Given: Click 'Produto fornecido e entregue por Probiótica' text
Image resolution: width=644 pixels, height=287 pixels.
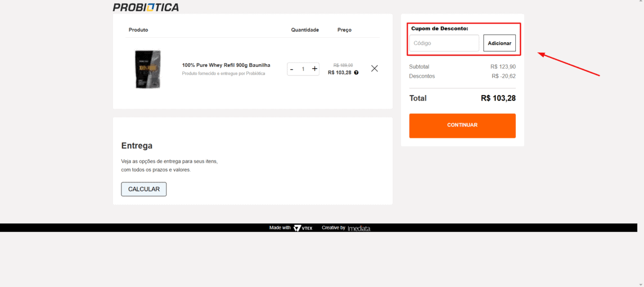Looking at the screenshot, I should pyautogui.click(x=223, y=74).
